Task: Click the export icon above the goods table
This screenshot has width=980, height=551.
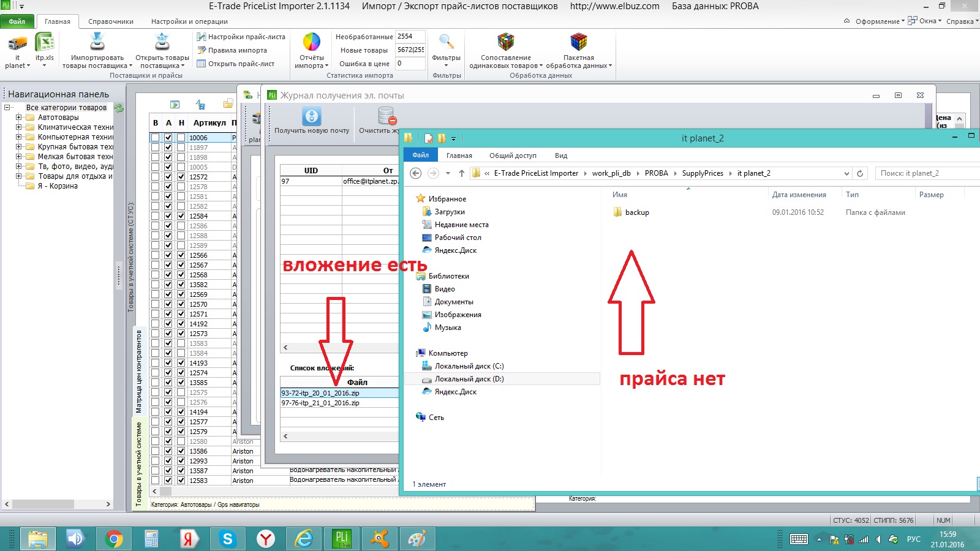Action: tap(175, 105)
